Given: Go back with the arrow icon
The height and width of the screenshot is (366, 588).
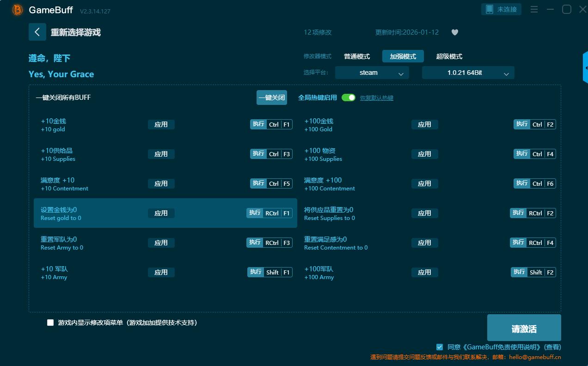Looking at the screenshot, I should pos(37,32).
